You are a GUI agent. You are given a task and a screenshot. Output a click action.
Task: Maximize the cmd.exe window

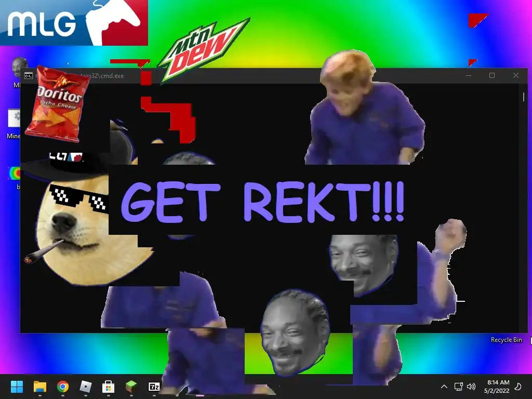tap(492, 75)
